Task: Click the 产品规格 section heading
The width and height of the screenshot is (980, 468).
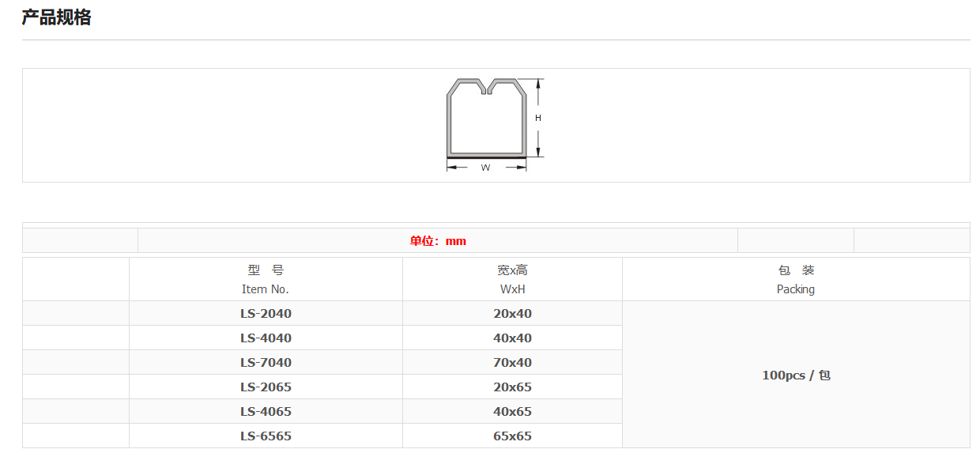Action: click(x=56, y=17)
